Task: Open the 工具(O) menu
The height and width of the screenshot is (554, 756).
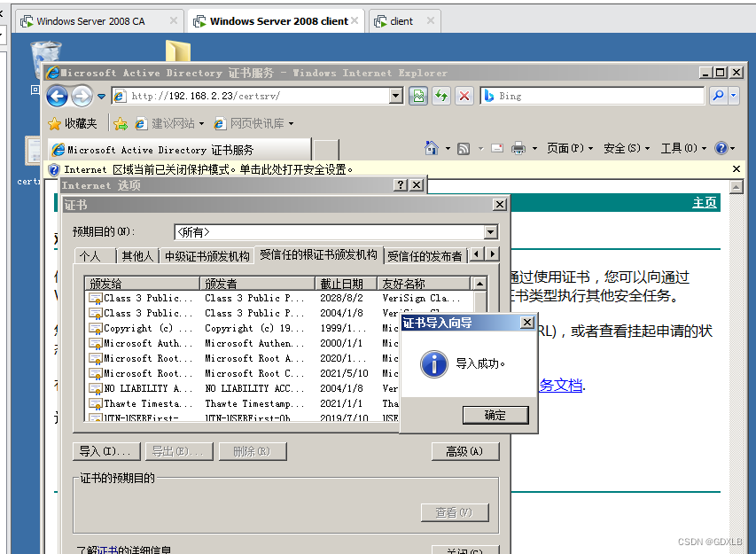Action: (682, 148)
